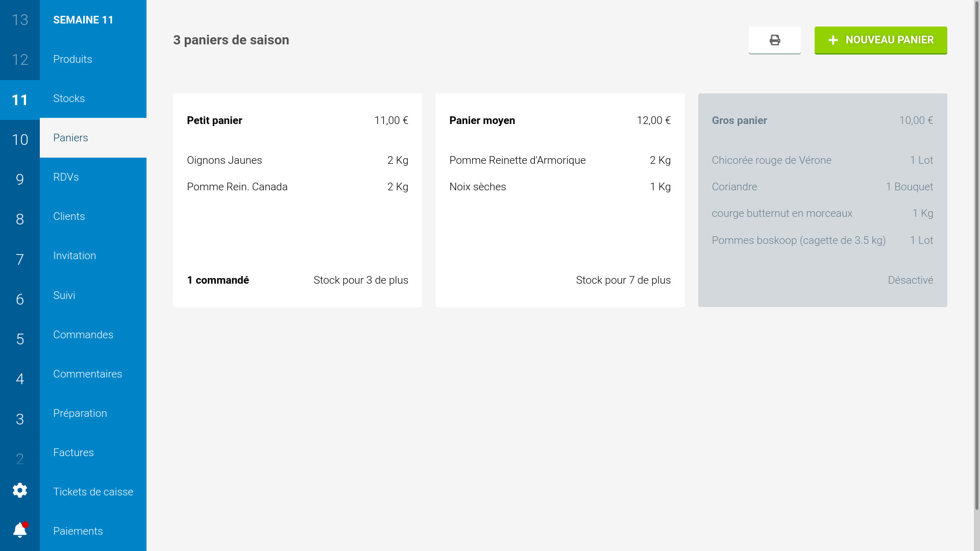Click the Clients menu entry

69,216
